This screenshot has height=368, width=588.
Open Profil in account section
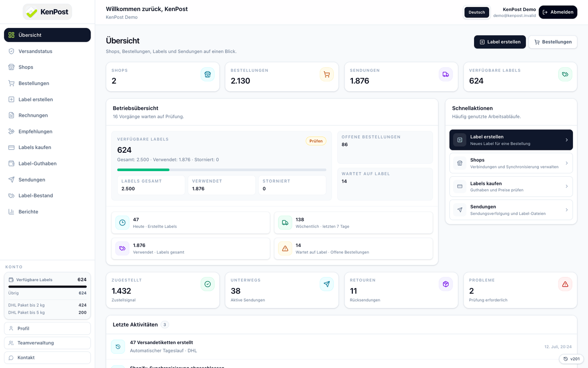tap(47, 328)
